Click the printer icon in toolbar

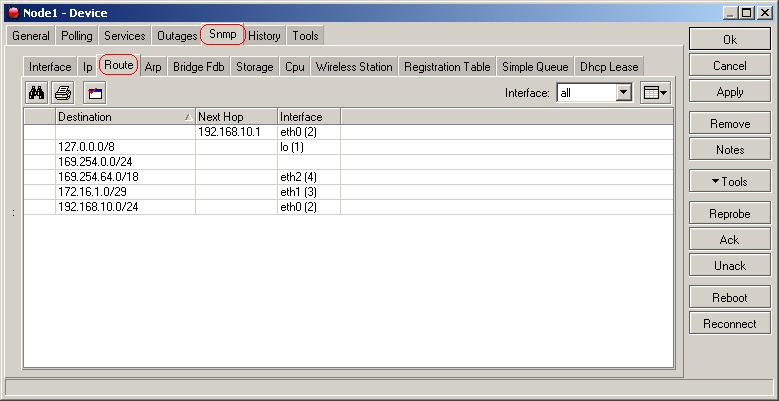(63, 92)
